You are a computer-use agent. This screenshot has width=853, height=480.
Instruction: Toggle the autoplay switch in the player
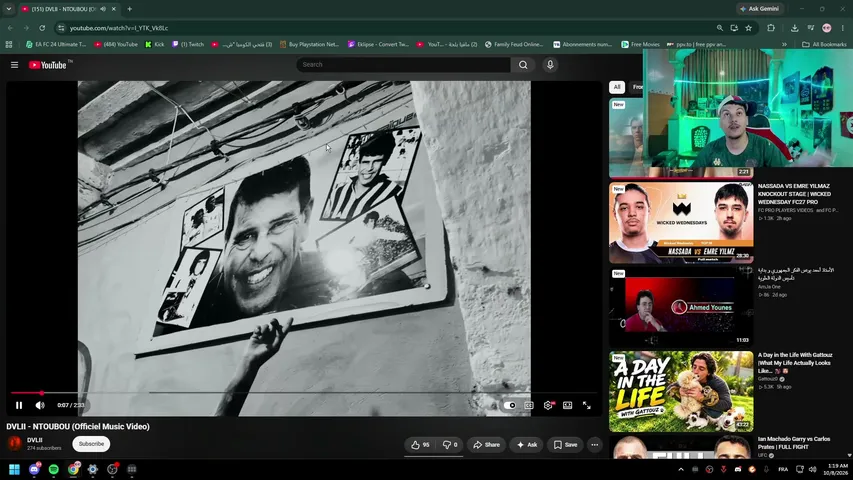509,405
